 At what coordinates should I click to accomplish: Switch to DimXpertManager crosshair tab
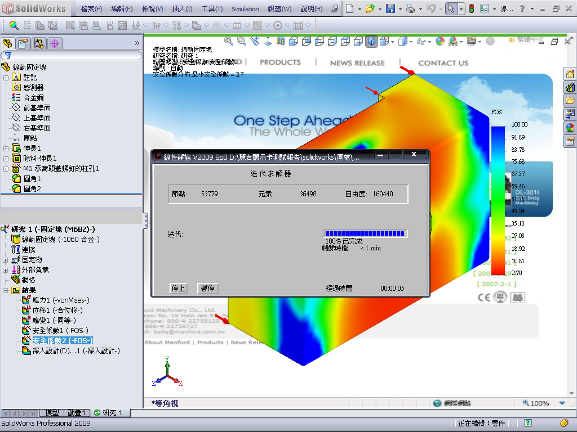point(54,43)
